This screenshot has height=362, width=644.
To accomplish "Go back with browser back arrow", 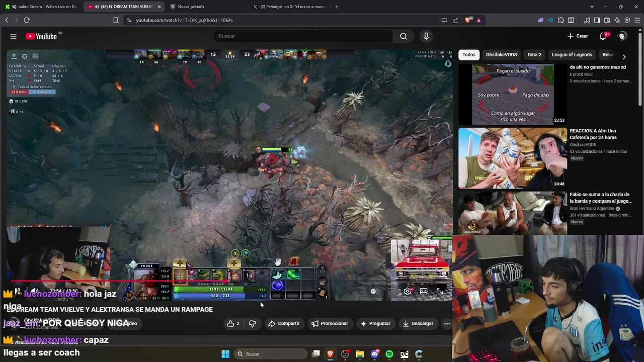I will coord(7,20).
